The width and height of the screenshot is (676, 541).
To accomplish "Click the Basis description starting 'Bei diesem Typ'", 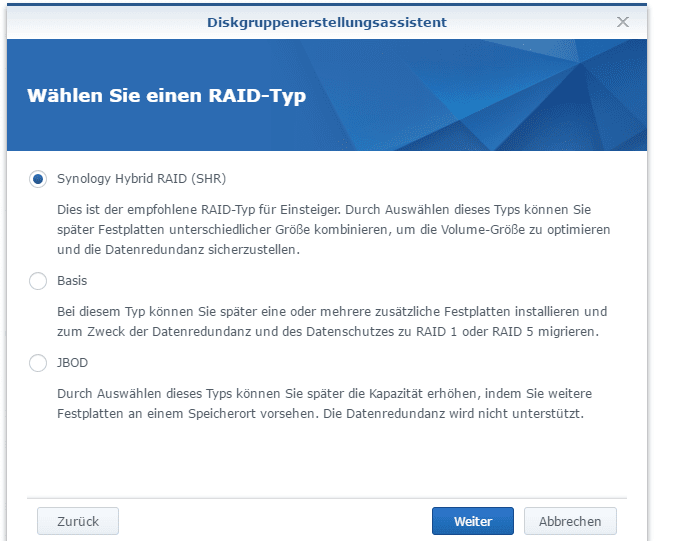I will click(332, 322).
